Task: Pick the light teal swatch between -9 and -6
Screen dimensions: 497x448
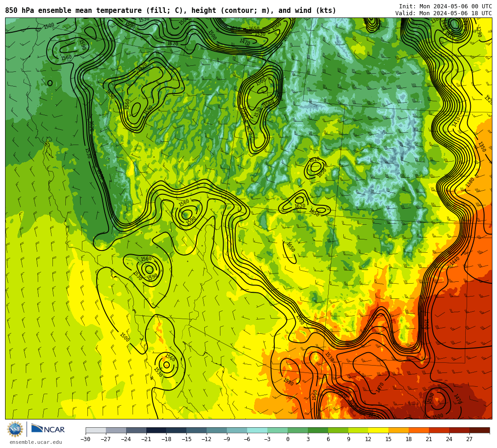Action: [x=237, y=430]
